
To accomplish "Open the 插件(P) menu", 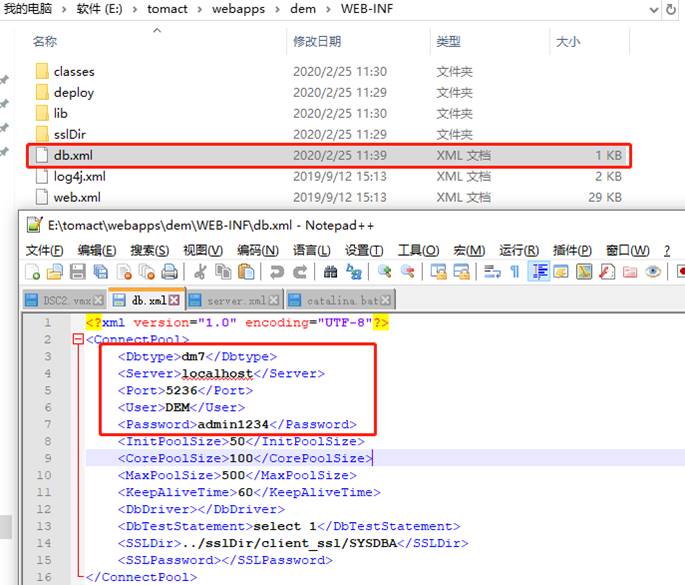I will point(572,250).
